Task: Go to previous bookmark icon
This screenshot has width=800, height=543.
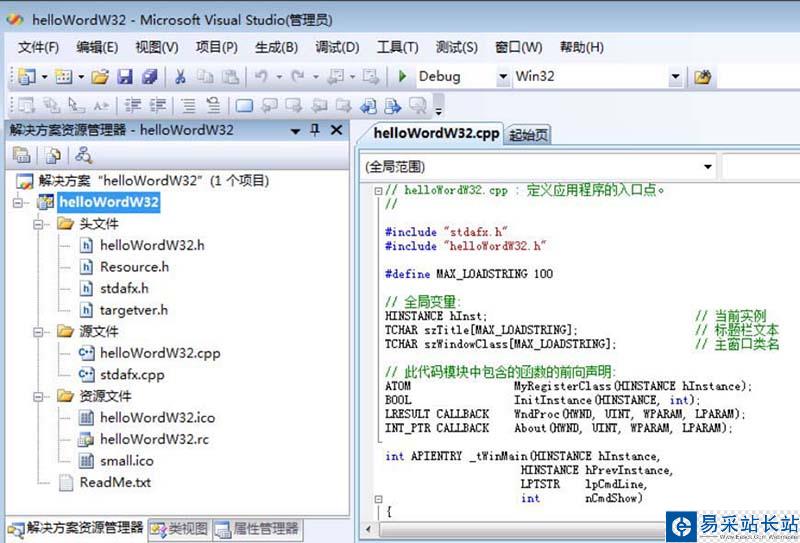Action: [269, 106]
